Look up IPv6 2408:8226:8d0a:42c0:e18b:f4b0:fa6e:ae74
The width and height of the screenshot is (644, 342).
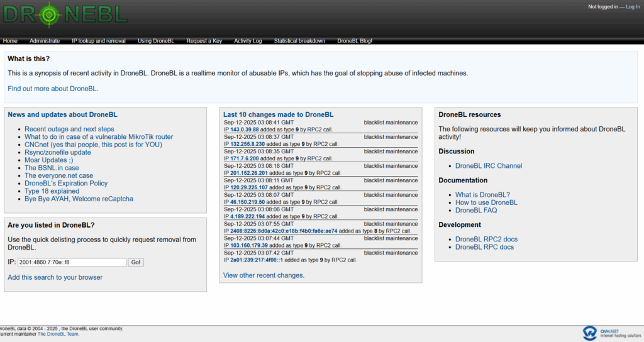coord(284,231)
